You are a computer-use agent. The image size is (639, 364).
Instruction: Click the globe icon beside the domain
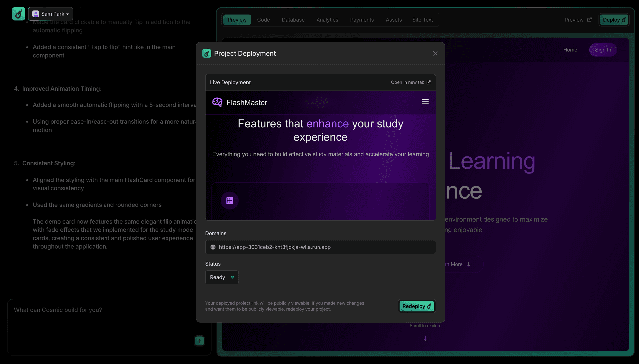click(213, 247)
